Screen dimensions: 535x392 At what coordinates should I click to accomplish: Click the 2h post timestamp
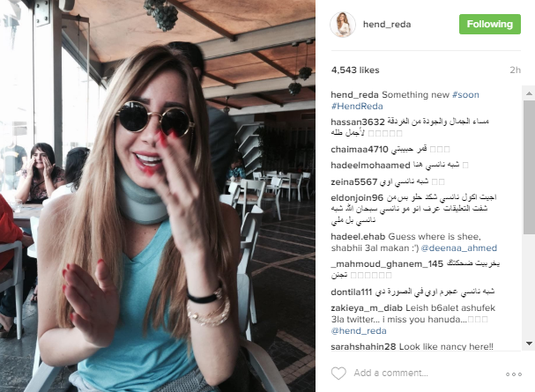pos(516,70)
